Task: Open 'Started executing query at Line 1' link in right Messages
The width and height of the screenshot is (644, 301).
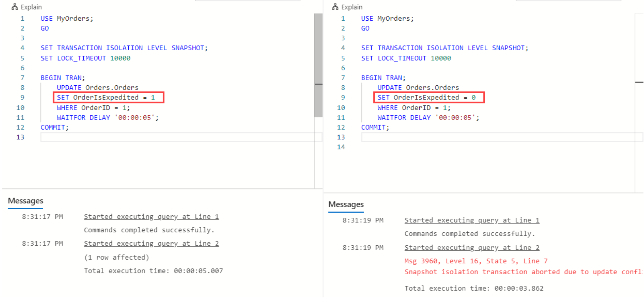Action: pyautogui.click(x=472, y=220)
